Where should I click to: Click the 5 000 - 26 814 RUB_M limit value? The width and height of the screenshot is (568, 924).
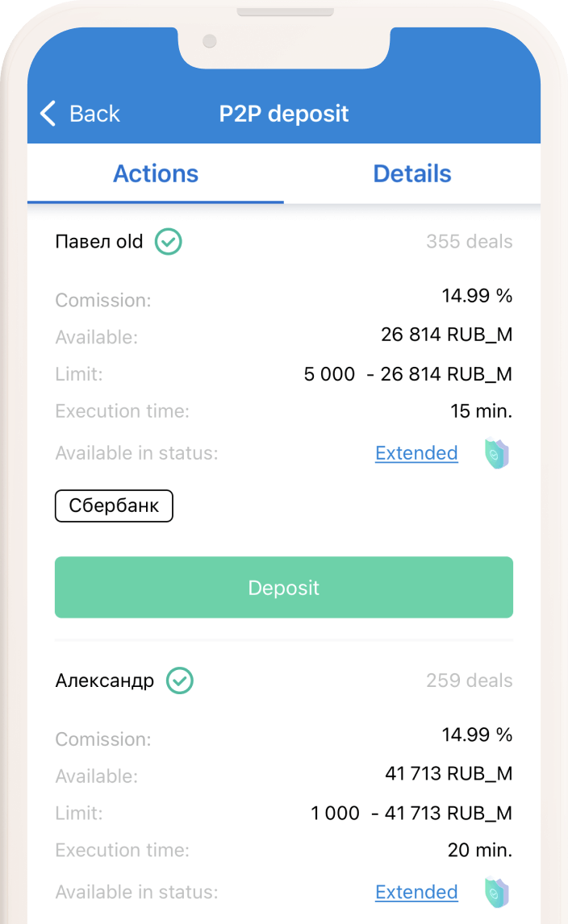pyautogui.click(x=407, y=374)
